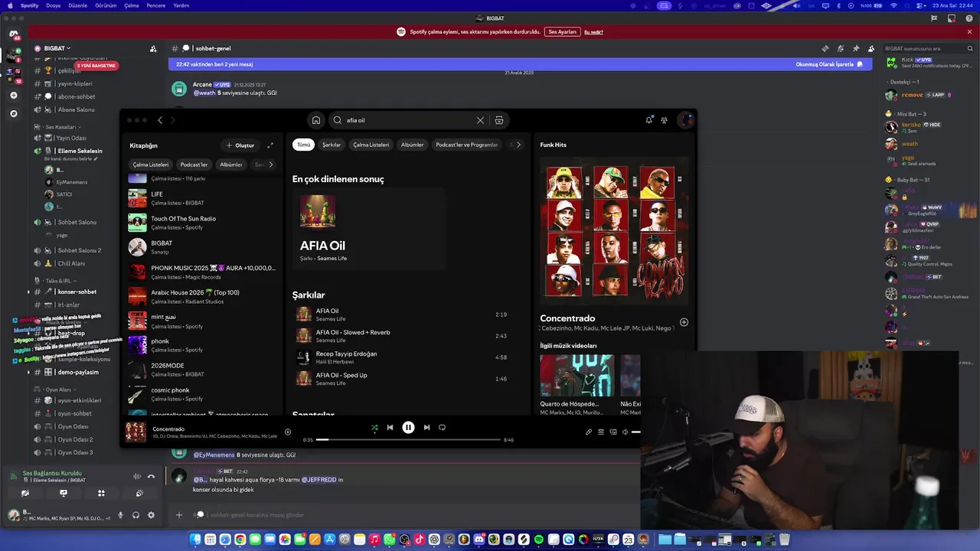Open Discord noise suppression icon

(x=137, y=476)
